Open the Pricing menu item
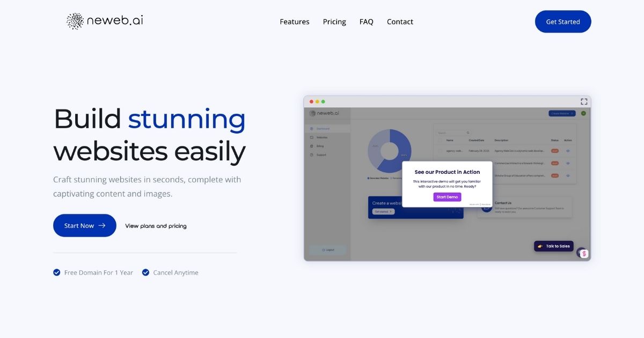The height and width of the screenshot is (338, 644). pos(334,22)
